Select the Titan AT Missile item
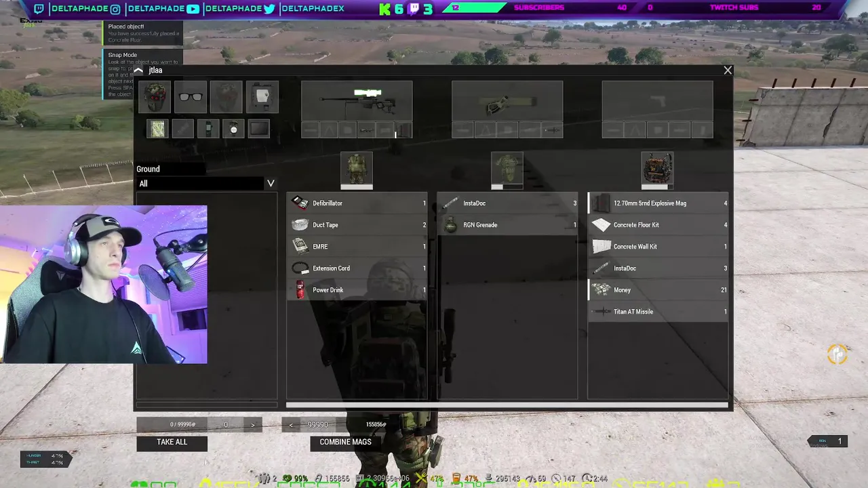The height and width of the screenshot is (488, 868). [658, 312]
